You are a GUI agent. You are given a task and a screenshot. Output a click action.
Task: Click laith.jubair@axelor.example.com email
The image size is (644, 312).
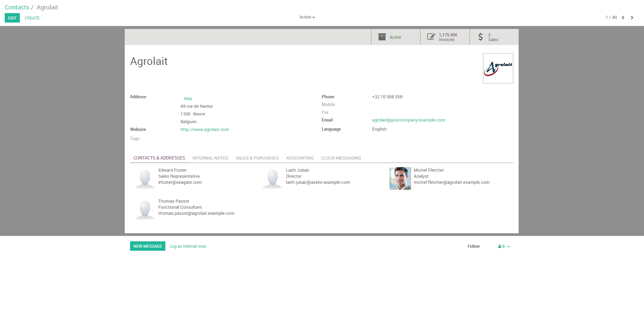[318, 182]
